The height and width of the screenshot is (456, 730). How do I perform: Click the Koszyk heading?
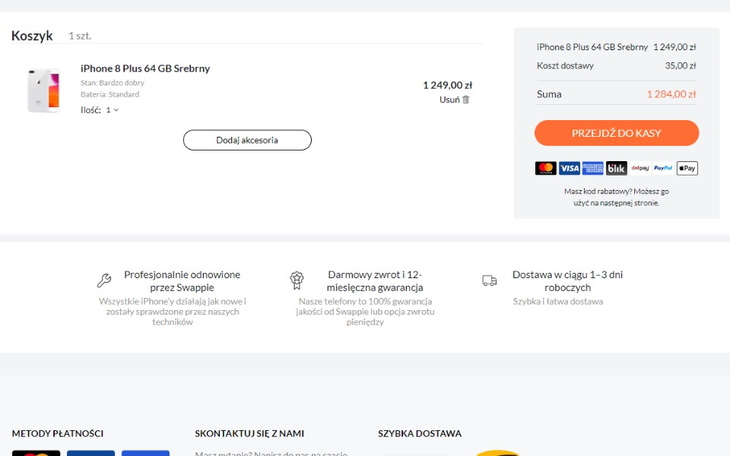(32, 36)
